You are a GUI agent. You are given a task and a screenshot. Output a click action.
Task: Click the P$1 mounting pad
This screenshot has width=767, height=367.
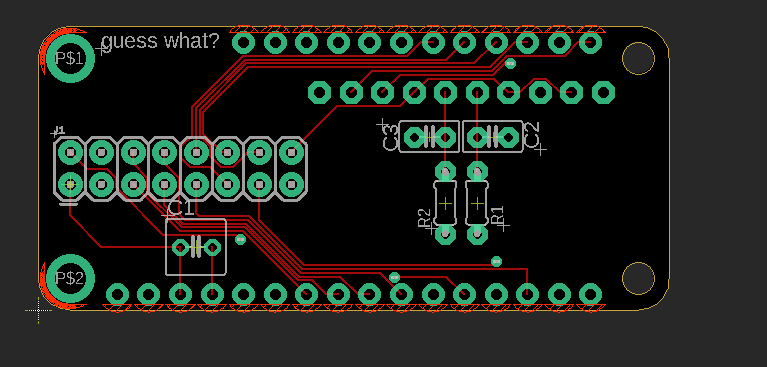pyautogui.click(x=70, y=59)
